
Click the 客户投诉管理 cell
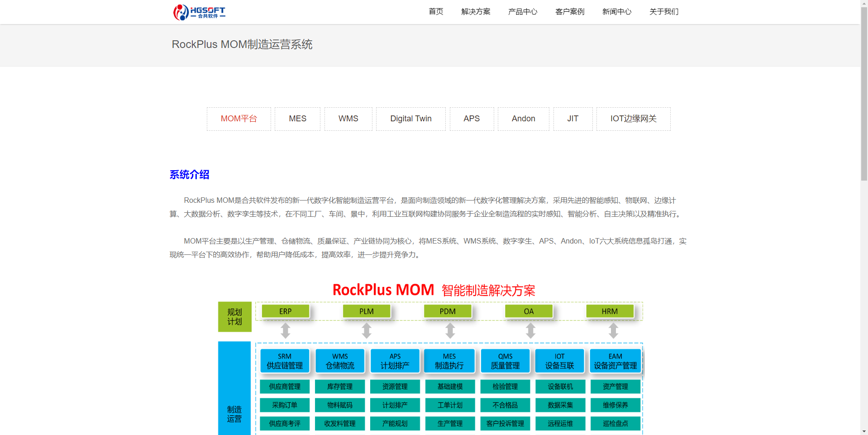click(x=505, y=424)
